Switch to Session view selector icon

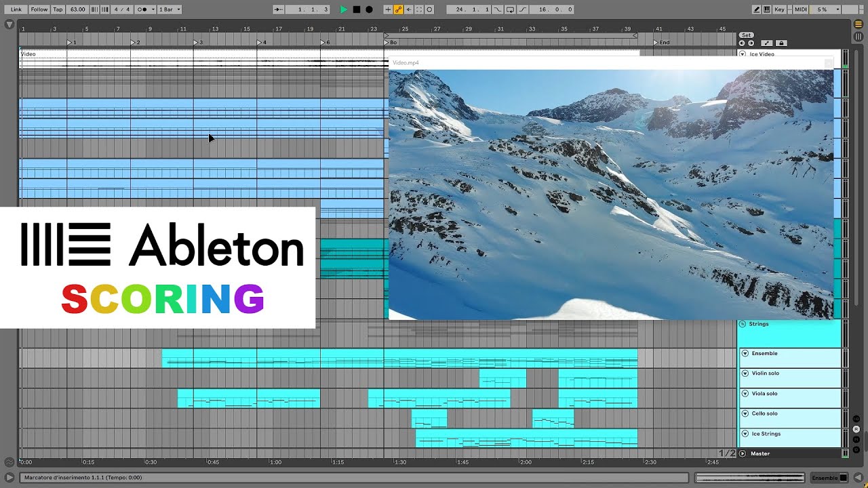(x=858, y=36)
